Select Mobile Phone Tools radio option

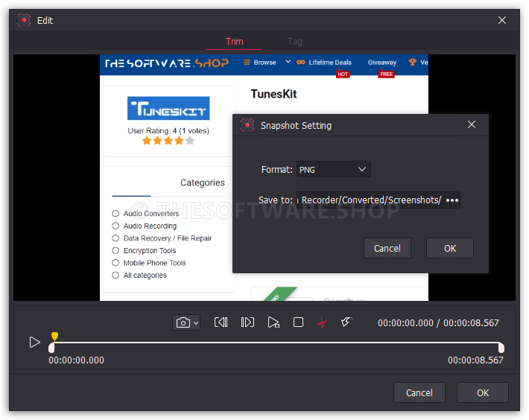115,263
